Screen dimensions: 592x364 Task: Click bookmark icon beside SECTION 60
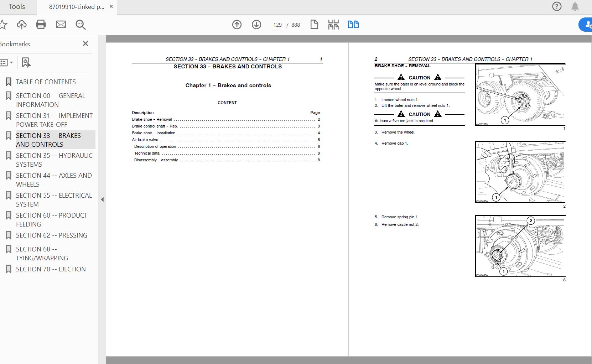[x=9, y=215]
